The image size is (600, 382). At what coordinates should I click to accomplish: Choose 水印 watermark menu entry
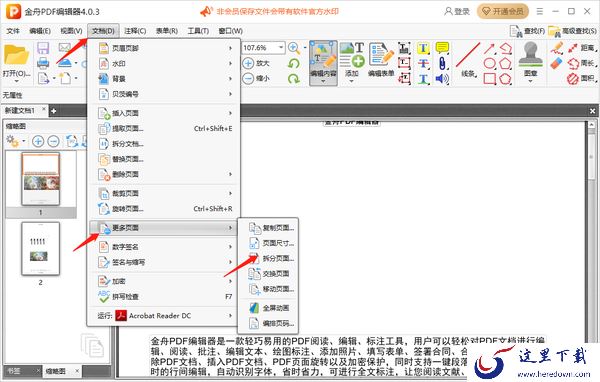point(165,64)
